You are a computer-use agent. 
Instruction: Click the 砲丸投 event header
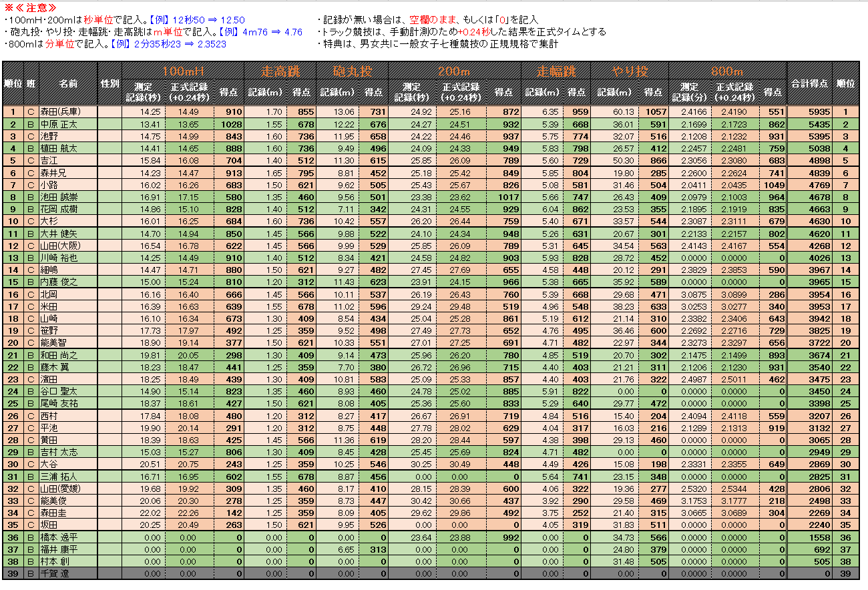tap(352, 71)
